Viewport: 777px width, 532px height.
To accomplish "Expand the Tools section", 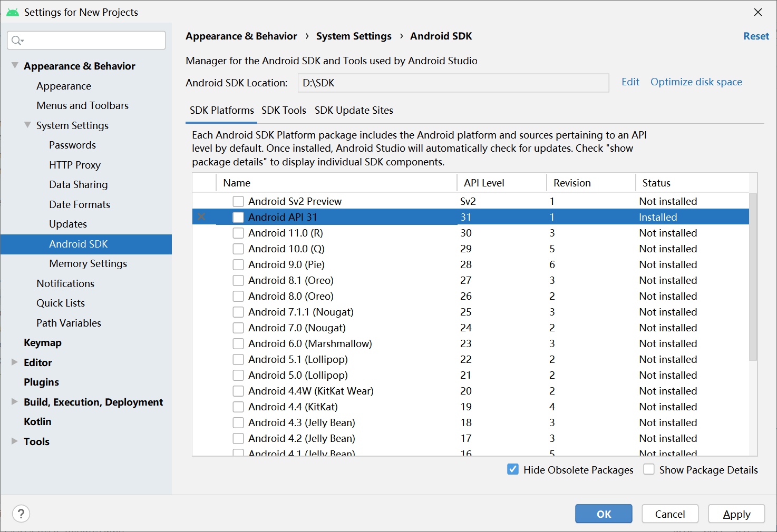I will point(15,441).
